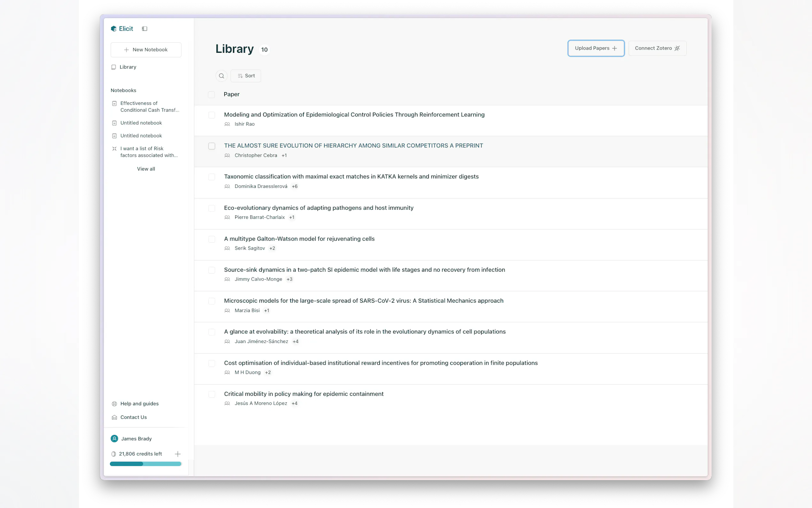
Task: Open Critical mobility in policy making paper
Action: (303, 394)
